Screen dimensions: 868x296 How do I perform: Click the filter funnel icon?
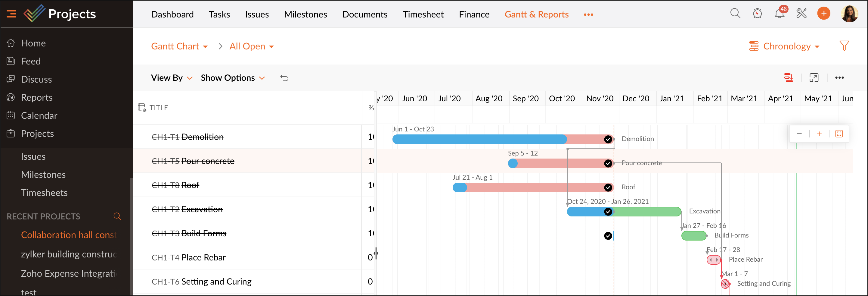tap(844, 46)
